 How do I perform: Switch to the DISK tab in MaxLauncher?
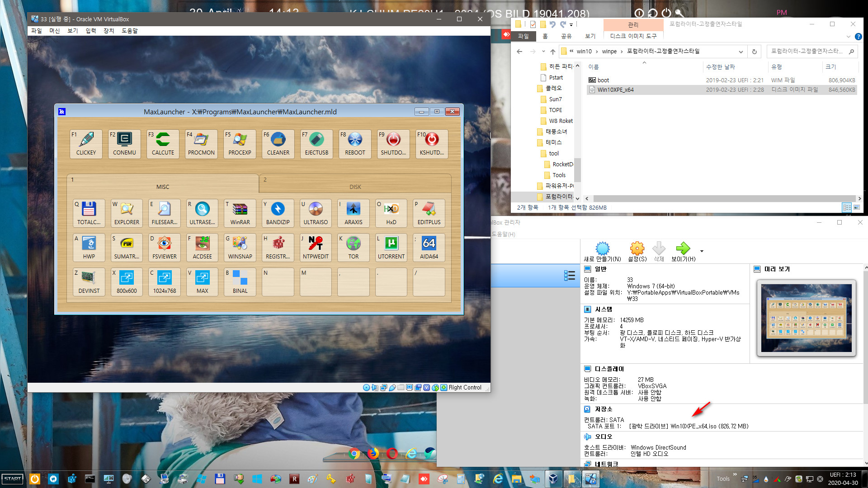click(355, 183)
